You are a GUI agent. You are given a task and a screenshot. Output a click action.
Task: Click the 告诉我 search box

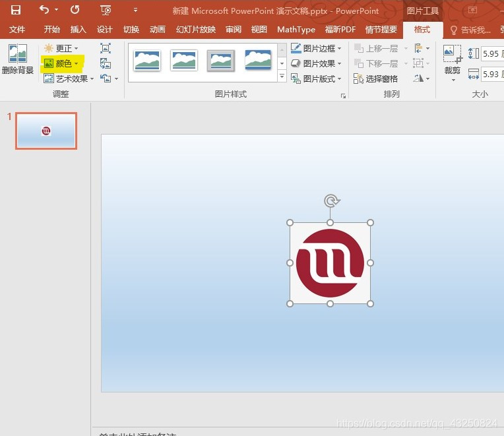pos(471,30)
